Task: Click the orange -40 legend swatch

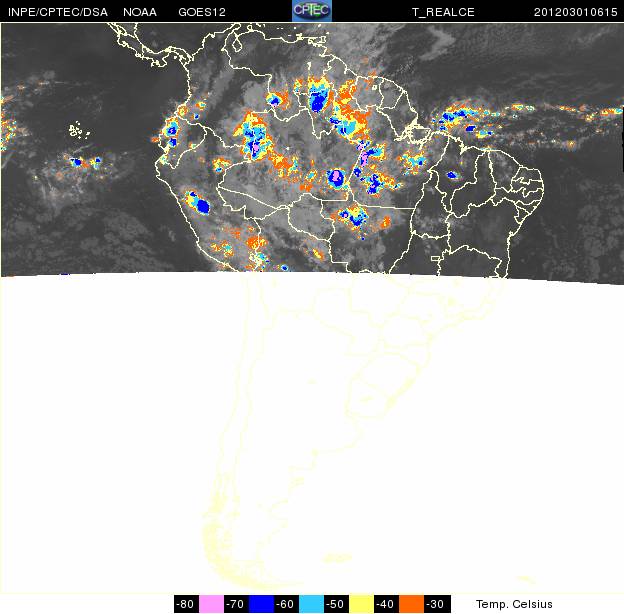Action: click(411, 604)
